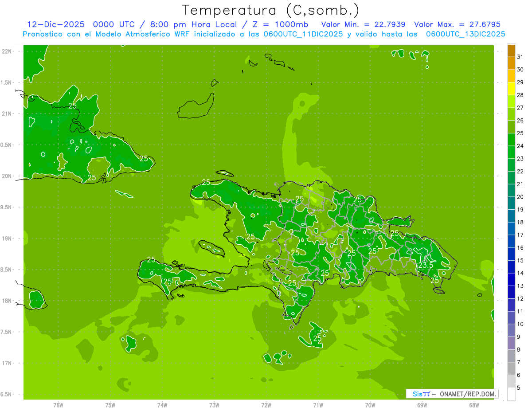Image resolution: width=532 pixels, height=411 pixels.
Task: Pick the gray swatch between 6 and 7
Action: 511,368
